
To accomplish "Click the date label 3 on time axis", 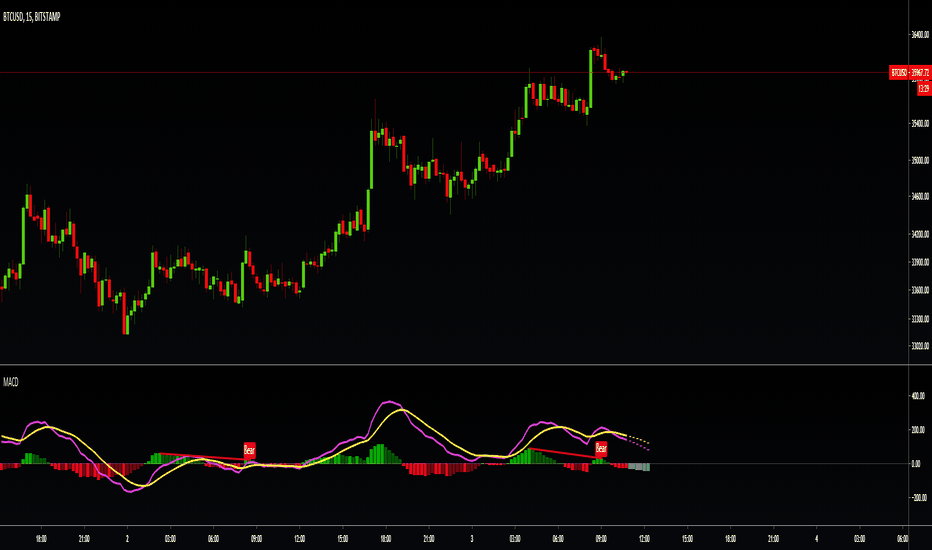I will tap(472, 539).
